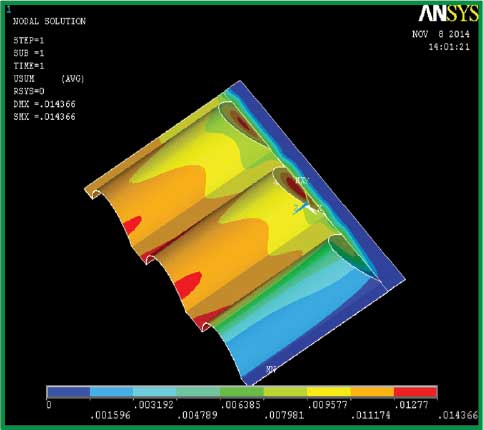483x430 pixels.
Task: Click the window number 1 in the corner
Action: [9, 10]
